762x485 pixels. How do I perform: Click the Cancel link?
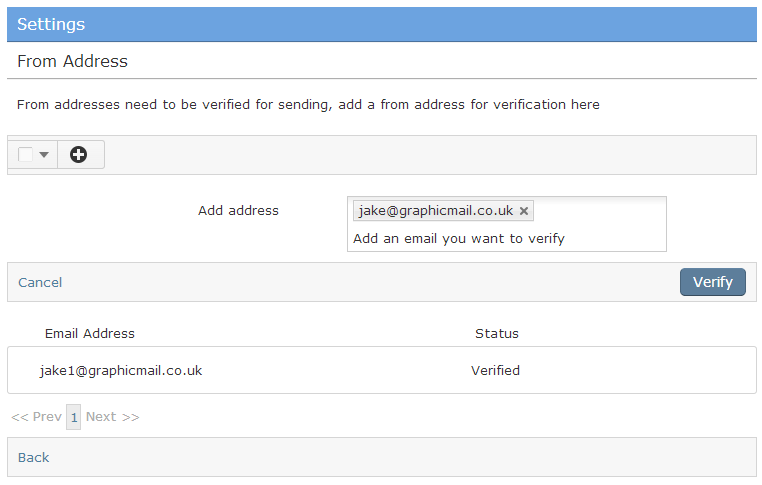pos(40,282)
